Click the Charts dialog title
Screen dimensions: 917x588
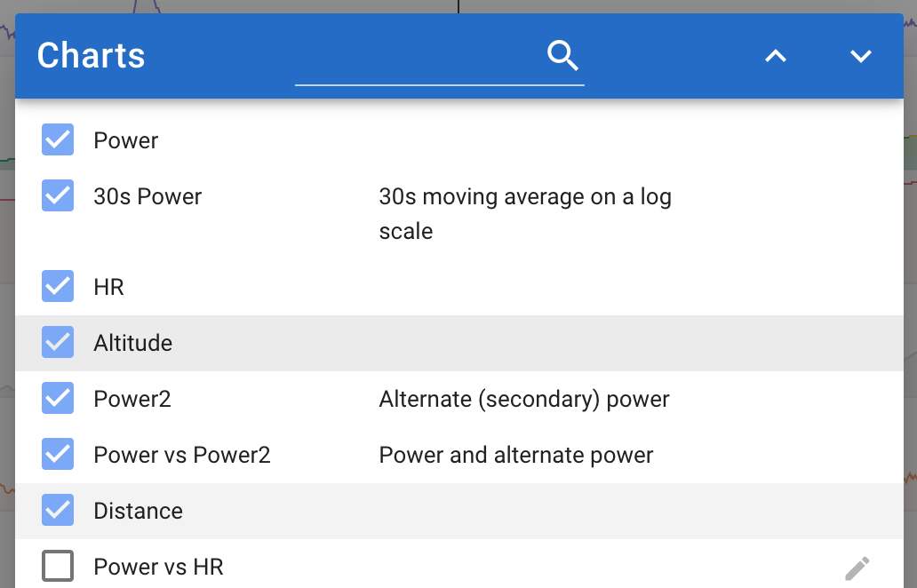pyautogui.click(x=92, y=56)
